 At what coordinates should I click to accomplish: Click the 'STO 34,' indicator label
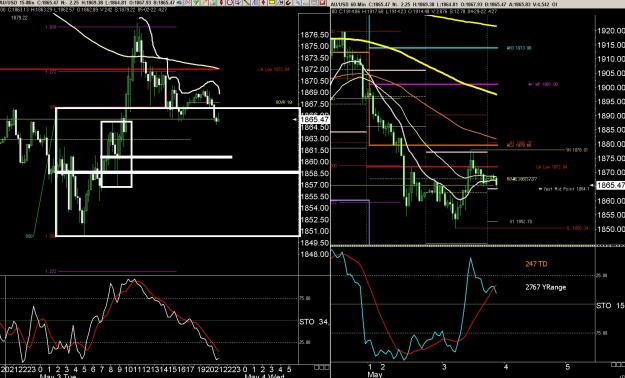click(313, 322)
